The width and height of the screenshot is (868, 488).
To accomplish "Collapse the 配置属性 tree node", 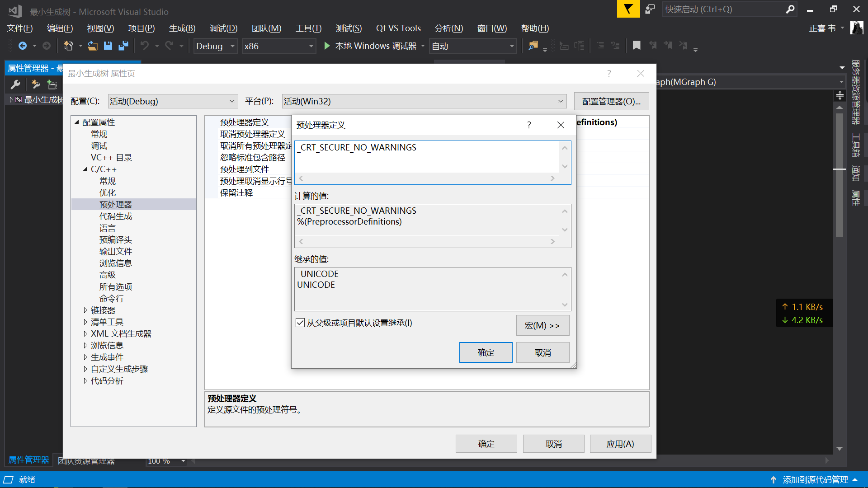I will click(77, 122).
